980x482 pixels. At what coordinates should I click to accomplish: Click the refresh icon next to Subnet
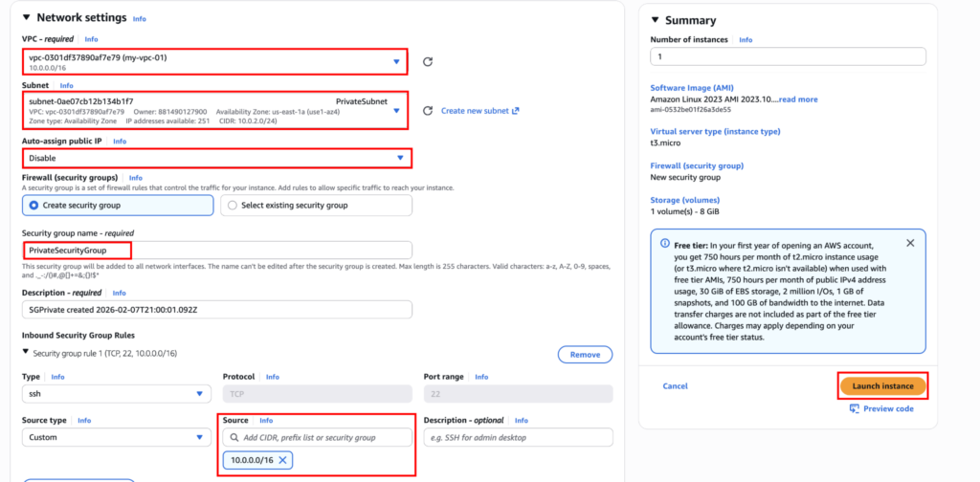(x=428, y=111)
